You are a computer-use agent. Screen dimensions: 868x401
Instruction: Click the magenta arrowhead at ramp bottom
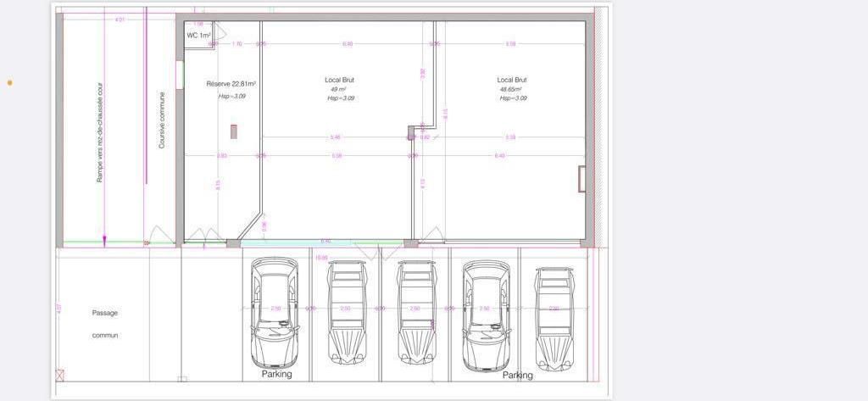tap(104, 241)
